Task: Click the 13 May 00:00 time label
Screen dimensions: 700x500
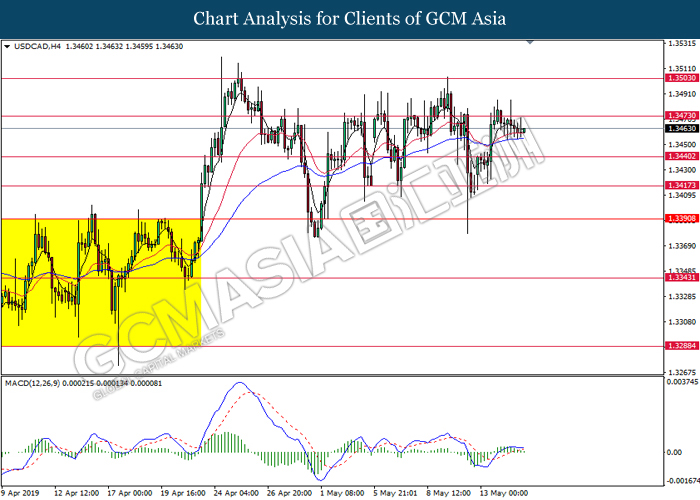Action: click(x=504, y=493)
